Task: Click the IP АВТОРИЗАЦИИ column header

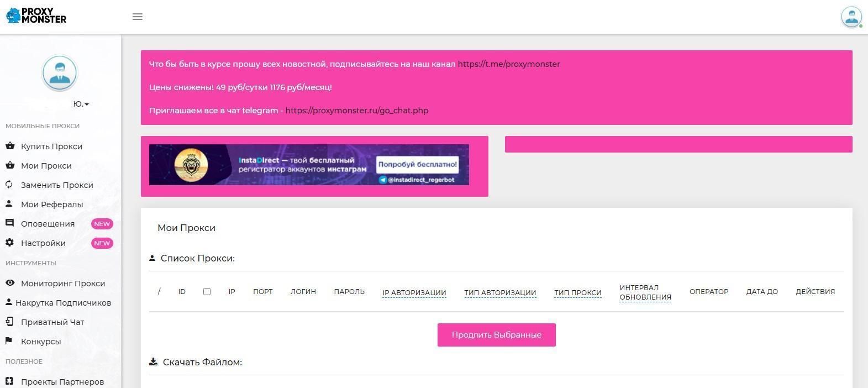Action: click(414, 292)
